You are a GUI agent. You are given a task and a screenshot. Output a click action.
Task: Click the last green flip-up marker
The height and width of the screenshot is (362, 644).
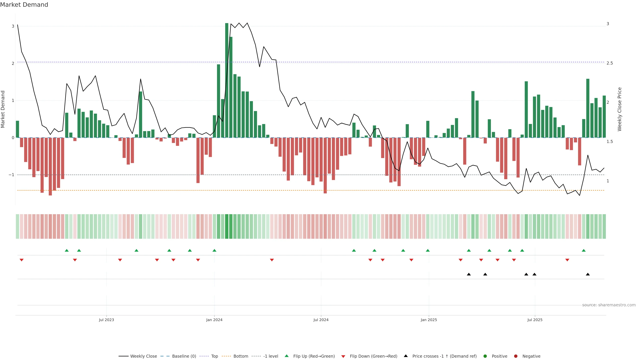(x=583, y=250)
